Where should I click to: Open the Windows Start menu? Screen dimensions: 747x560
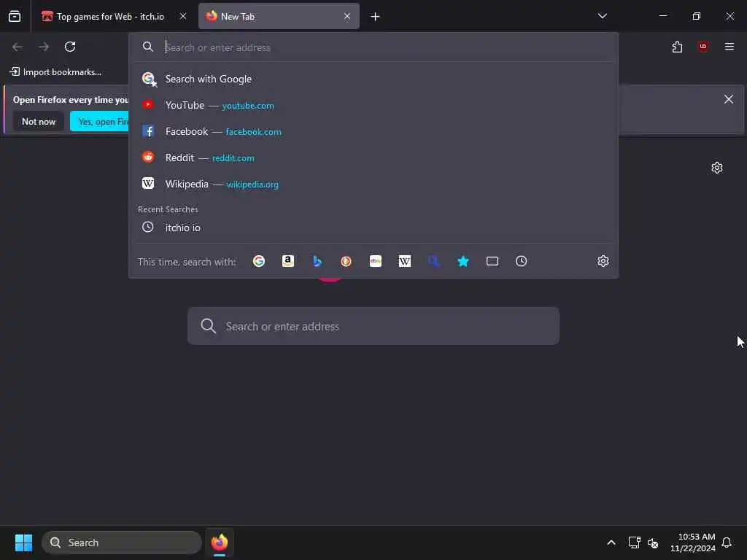(23, 542)
